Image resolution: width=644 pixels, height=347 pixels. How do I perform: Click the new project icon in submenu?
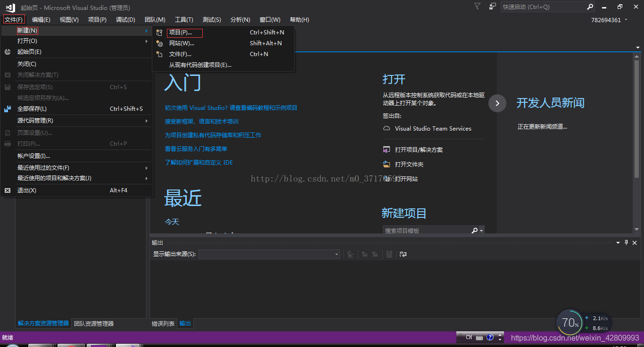[159, 33]
